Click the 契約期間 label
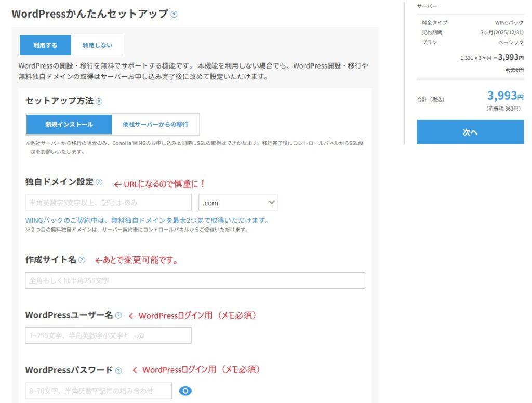The image size is (532, 403). click(x=432, y=32)
